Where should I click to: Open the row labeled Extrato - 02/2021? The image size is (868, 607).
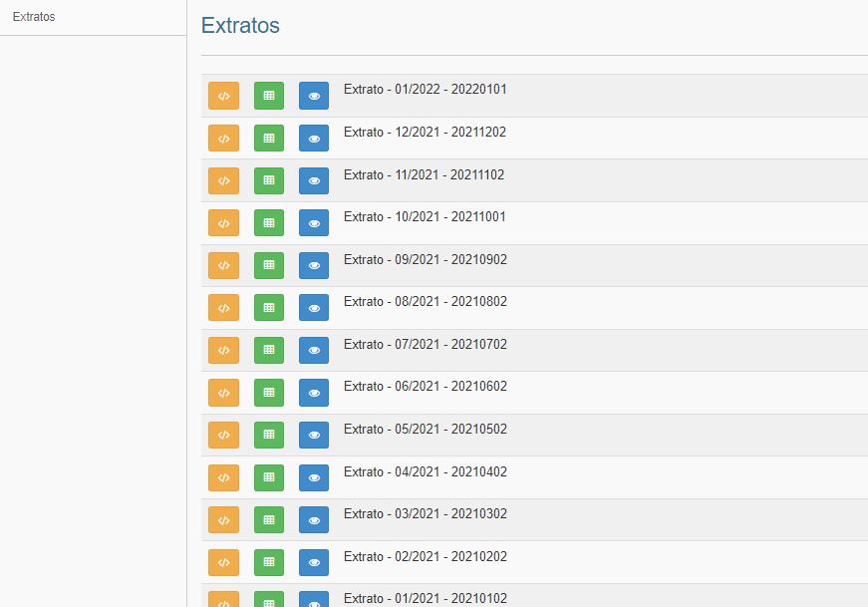[426, 557]
